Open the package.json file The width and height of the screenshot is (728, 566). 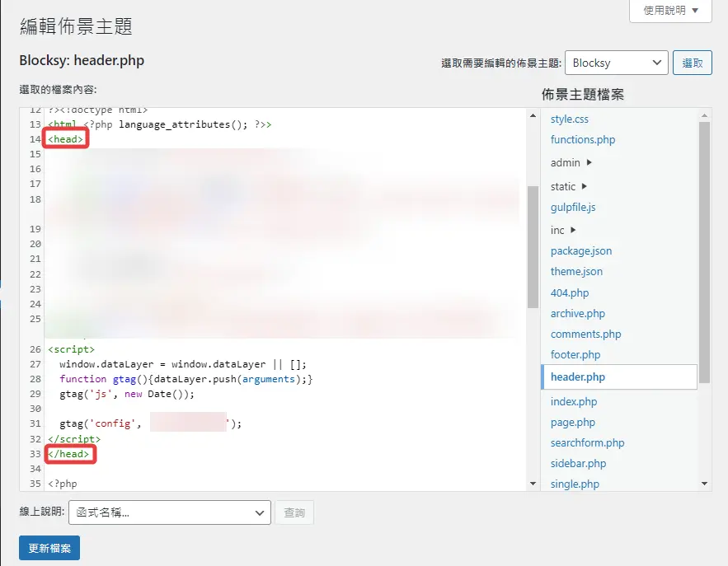tap(581, 251)
